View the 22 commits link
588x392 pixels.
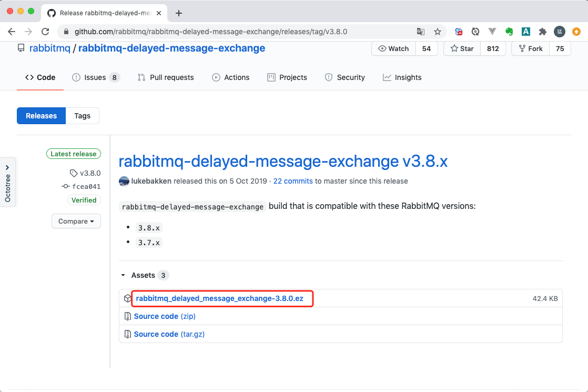293,181
